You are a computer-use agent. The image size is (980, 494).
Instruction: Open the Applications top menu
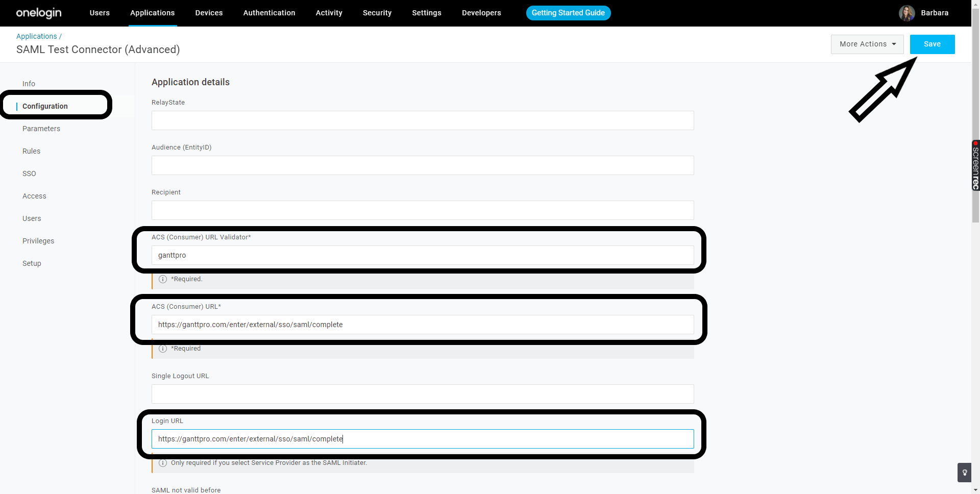point(152,13)
